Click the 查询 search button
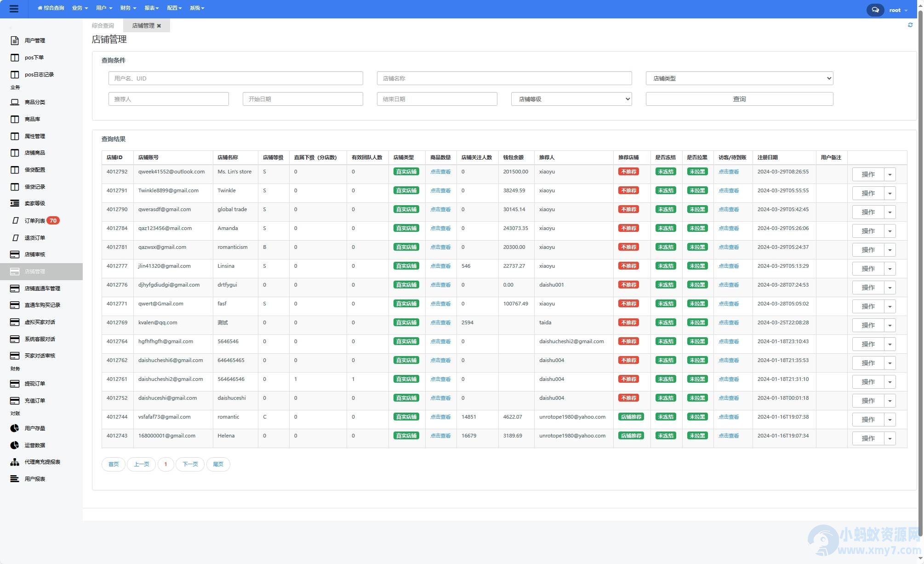Image resolution: width=924 pixels, height=564 pixels. (739, 99)
